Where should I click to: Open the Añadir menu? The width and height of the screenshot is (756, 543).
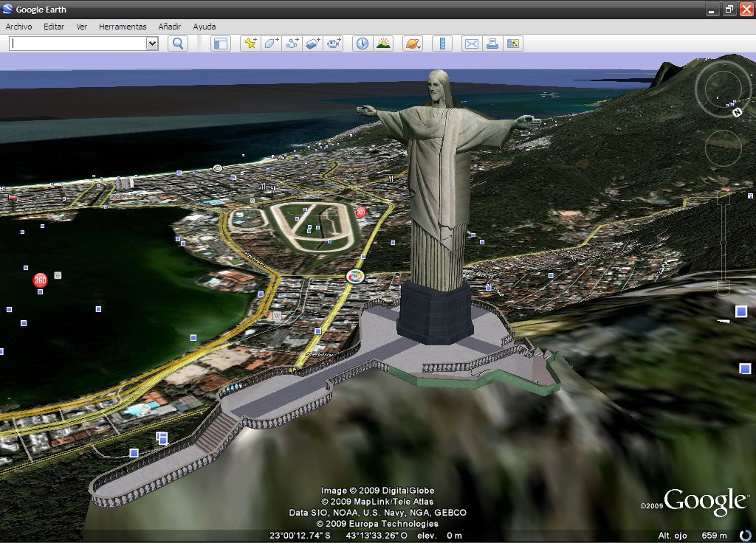pos(170,27)
